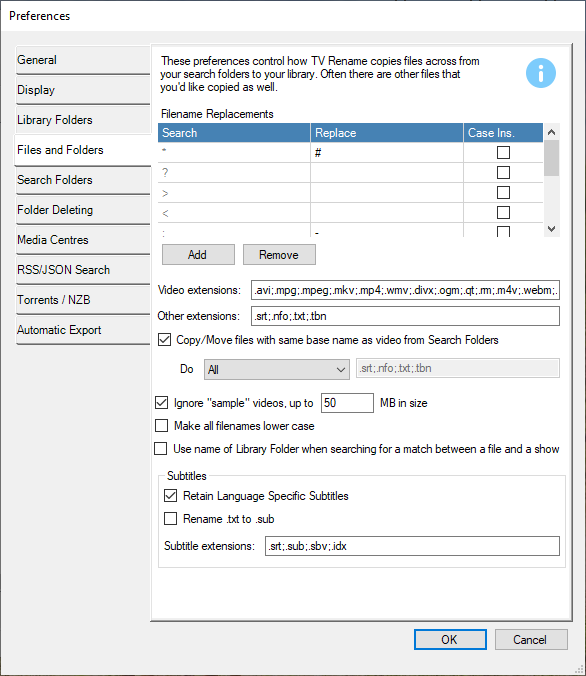Screen dimensions: 586x676
Task: Select the ? search cell
Action: pos(234,172)
